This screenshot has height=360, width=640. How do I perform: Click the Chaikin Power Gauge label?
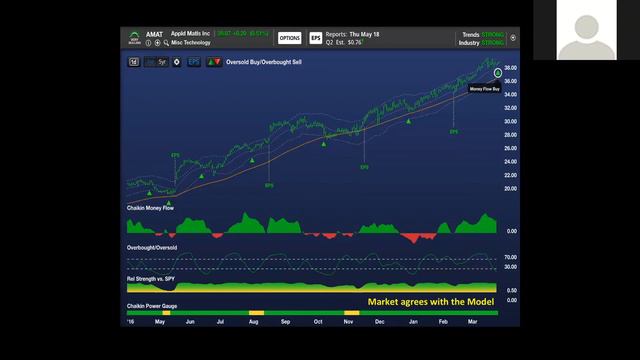click(152, 306)
